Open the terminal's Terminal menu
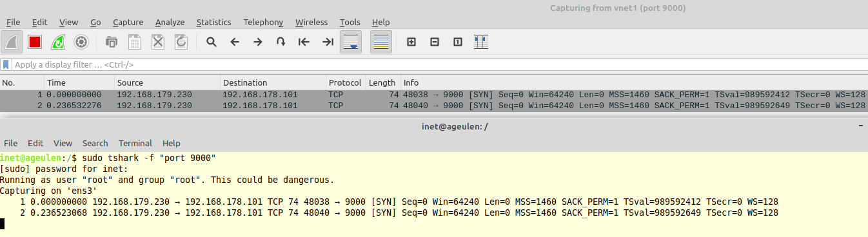868x237 pixels. coord(135,143)
